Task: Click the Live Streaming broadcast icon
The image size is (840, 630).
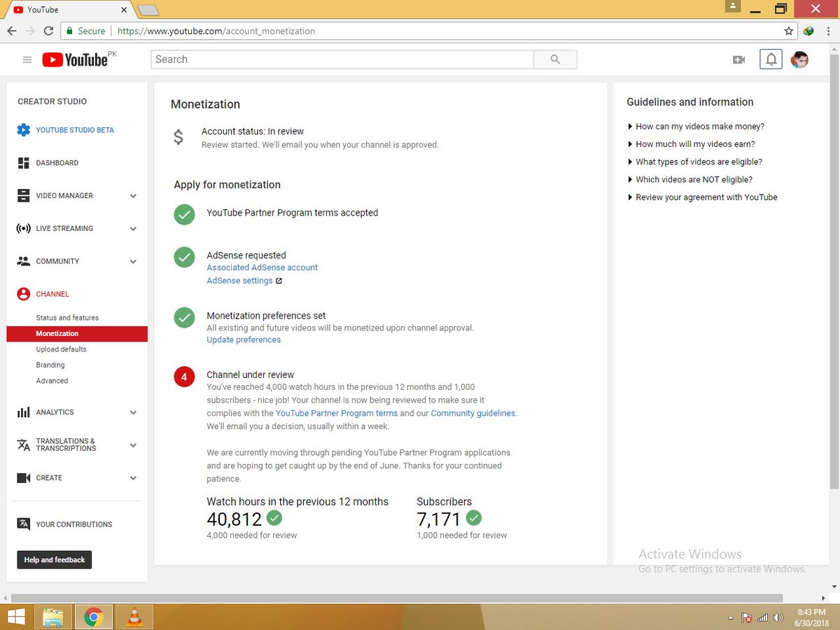Action: (24, 229)
